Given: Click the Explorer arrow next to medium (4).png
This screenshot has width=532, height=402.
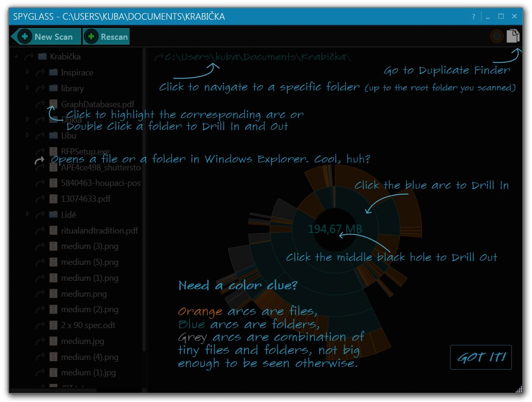Looking at the screenshot, I should click(x=40, y=357).
